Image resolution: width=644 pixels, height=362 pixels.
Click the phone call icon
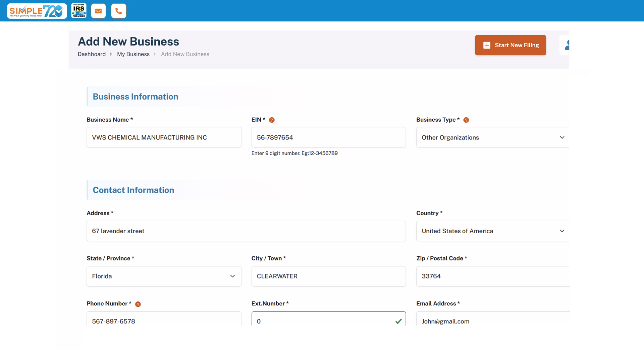pyautogui.click(x=119, y=11)
